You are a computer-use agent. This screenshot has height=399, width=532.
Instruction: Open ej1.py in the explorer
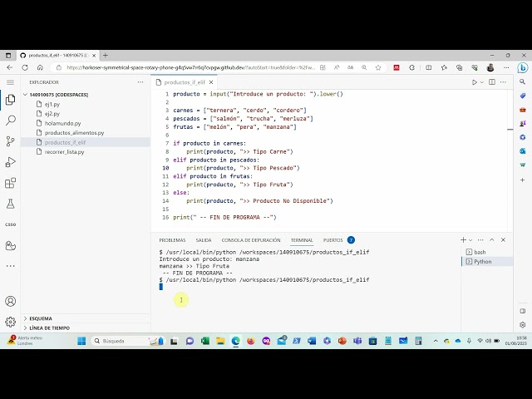[52, 105]
